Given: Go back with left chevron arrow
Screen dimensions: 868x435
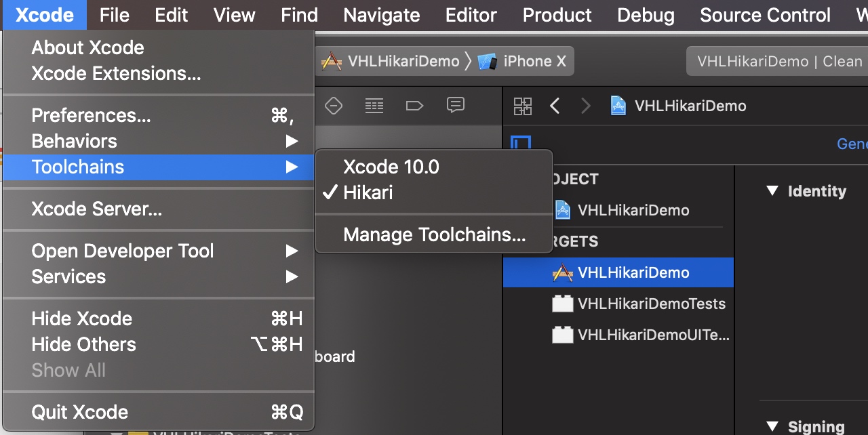Looking at the screenshot, I should point(555,106).
